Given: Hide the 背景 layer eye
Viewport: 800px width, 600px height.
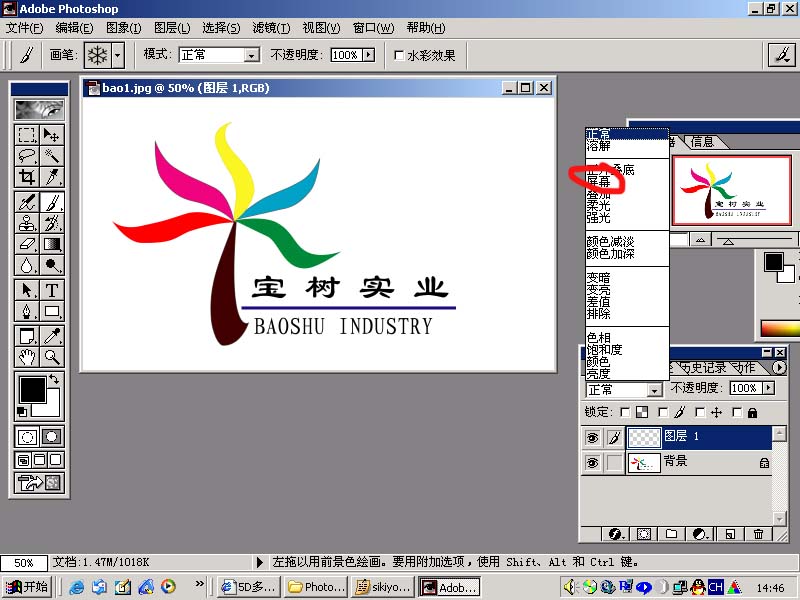Looking at the screenshot, I should coord(592,463).
